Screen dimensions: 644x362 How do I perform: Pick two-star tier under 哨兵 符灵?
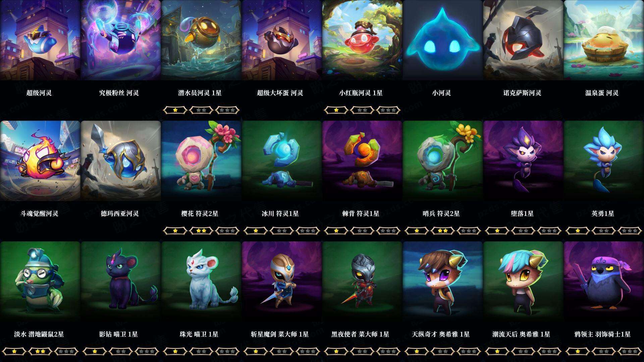click(443, 231)
